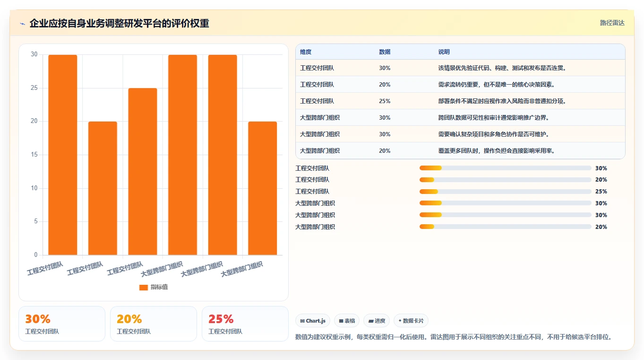This screenshot has height=360, width=644.
Task: Click the footnote beginning 数值为建议权重示例
Action: 454,337
